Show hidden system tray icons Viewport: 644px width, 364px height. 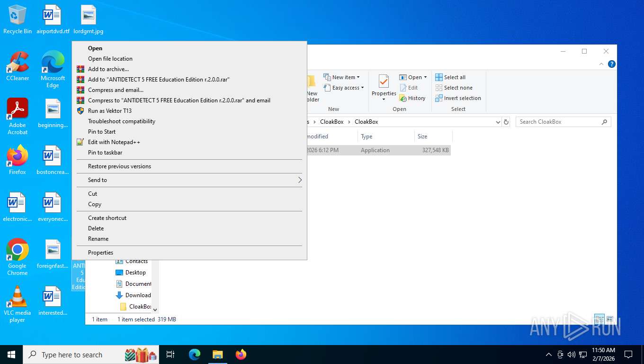[549, 355]
